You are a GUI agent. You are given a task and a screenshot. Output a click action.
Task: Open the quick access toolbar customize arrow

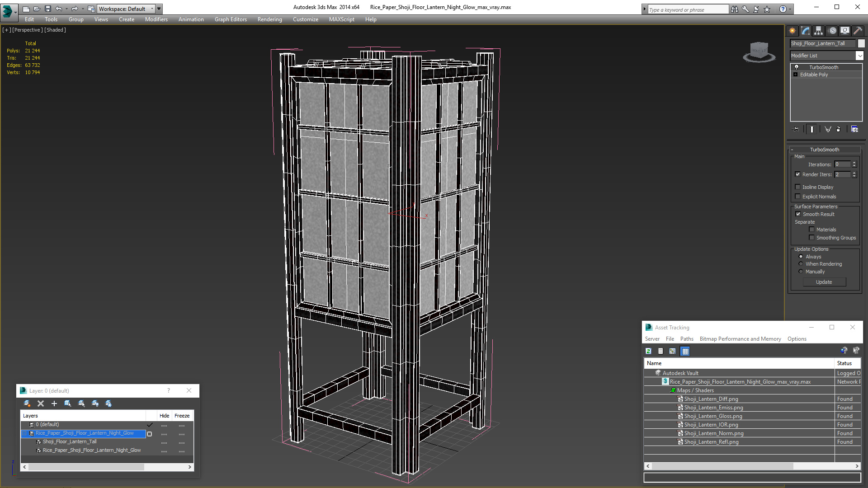pyautogui.click(x=159, y=9)
